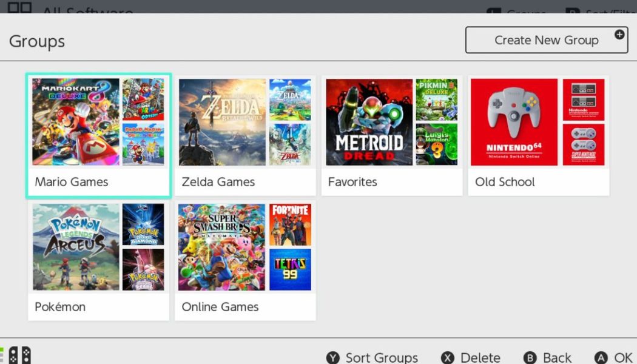Select the A button icon beside OK
Screen dimensions: 637x364
pyautogui.click(x=601, y=357)
